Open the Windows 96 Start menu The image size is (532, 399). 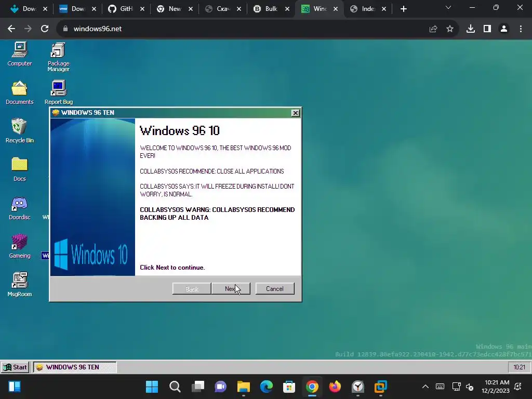tap(15, 367)
